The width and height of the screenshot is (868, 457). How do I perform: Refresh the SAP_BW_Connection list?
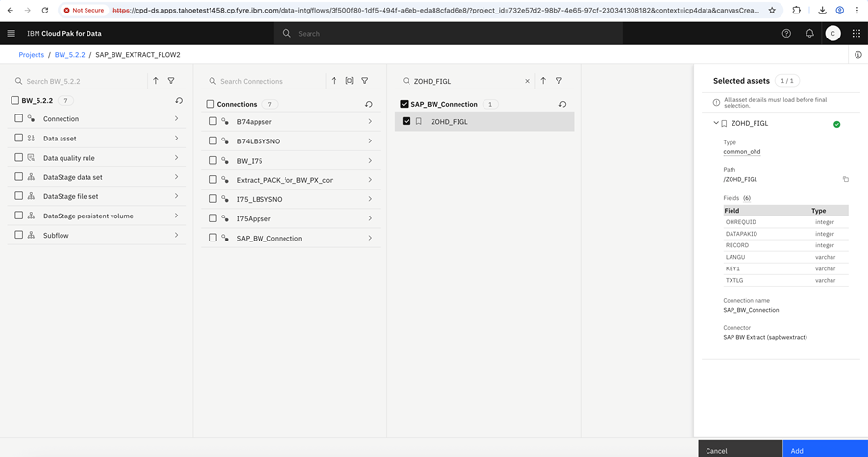(x=562, y=104)
